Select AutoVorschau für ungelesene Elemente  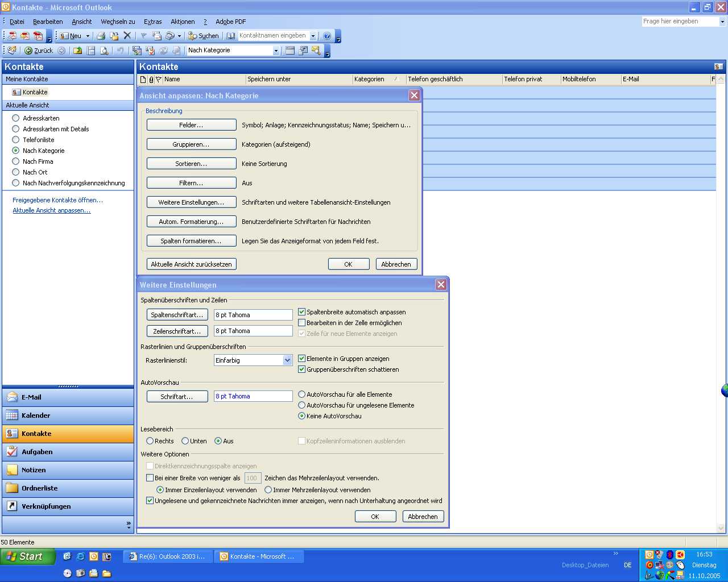302,405
